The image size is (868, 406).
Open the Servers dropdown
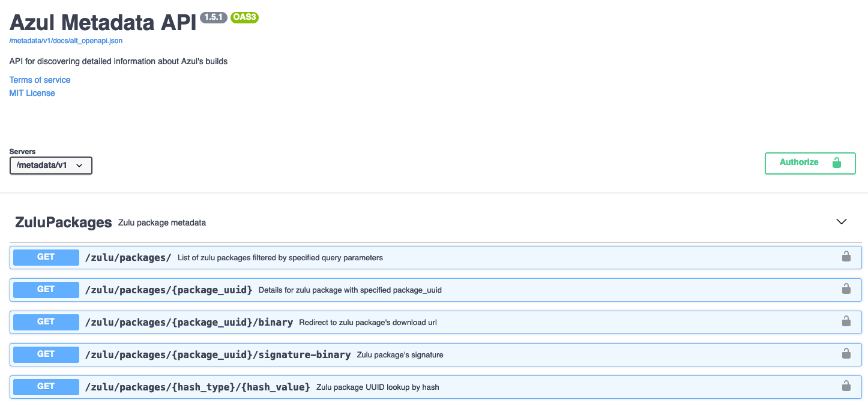click(50, 165)
